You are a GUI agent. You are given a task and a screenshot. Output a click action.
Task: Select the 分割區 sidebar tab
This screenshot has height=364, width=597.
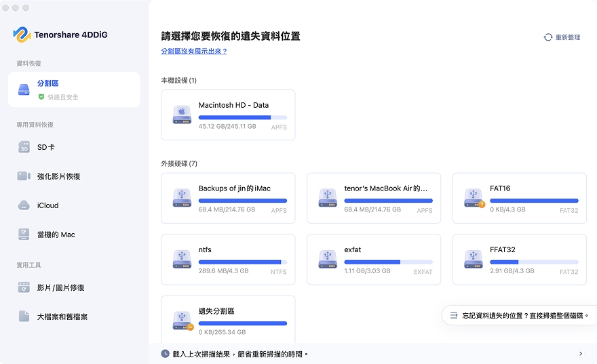click(74, 89)
